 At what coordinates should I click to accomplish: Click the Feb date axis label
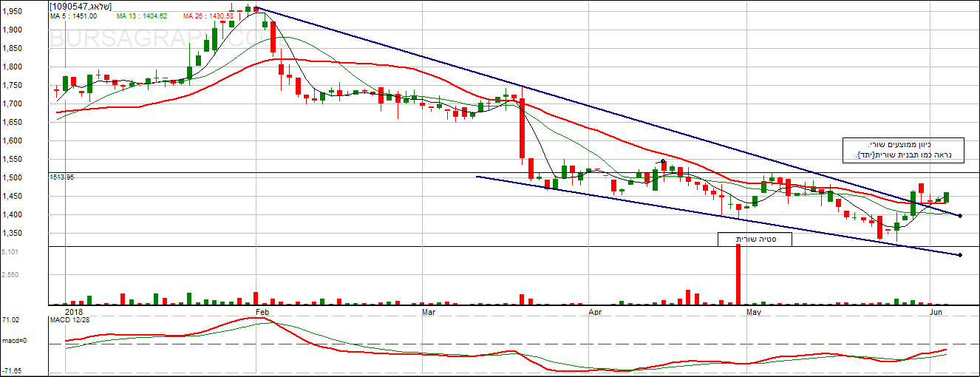[x=263, y=312]
